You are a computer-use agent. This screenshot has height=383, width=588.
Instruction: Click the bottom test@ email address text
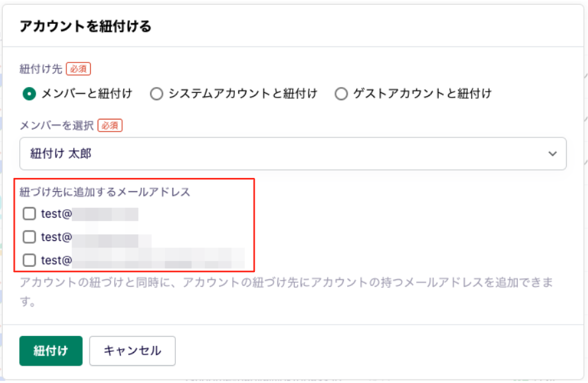(143, 260)
